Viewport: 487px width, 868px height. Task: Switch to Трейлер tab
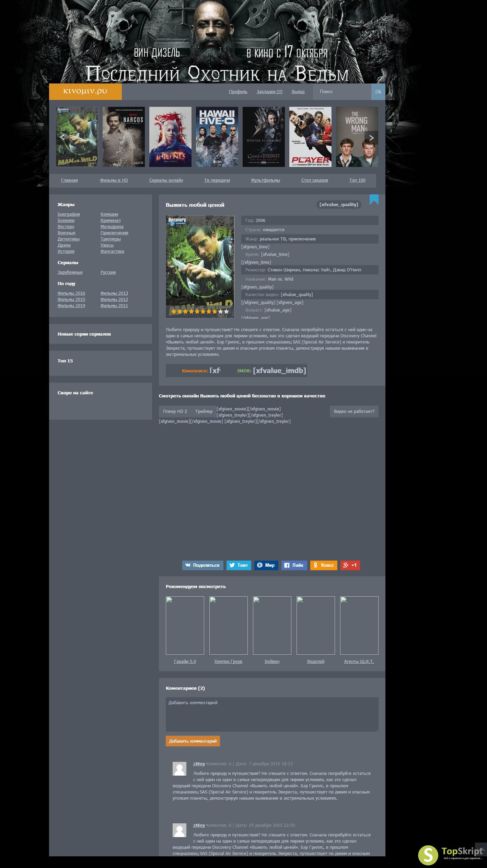point(204,412)
